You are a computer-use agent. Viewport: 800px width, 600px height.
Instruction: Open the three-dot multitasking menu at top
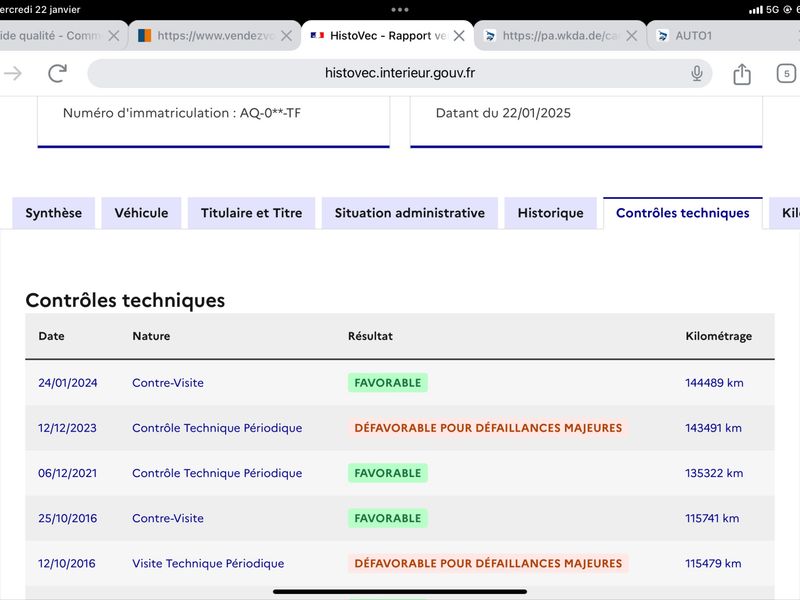(400, 9)
